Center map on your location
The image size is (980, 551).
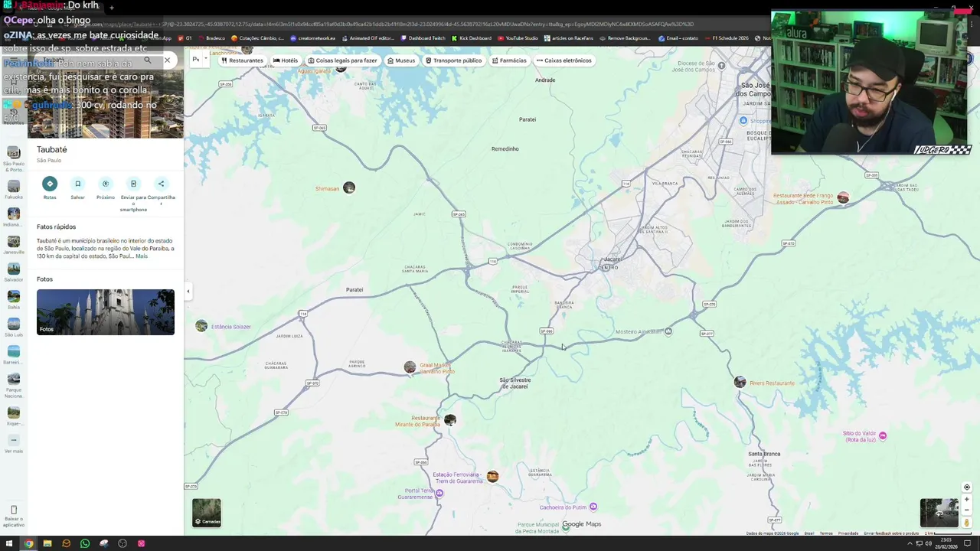pyautogui.click(x=966, y=487)
